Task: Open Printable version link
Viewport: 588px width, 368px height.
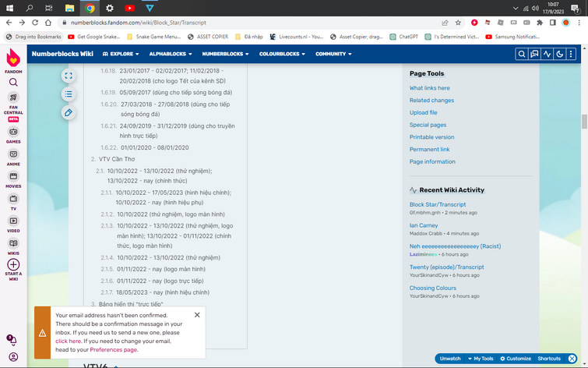Action: 431,137
